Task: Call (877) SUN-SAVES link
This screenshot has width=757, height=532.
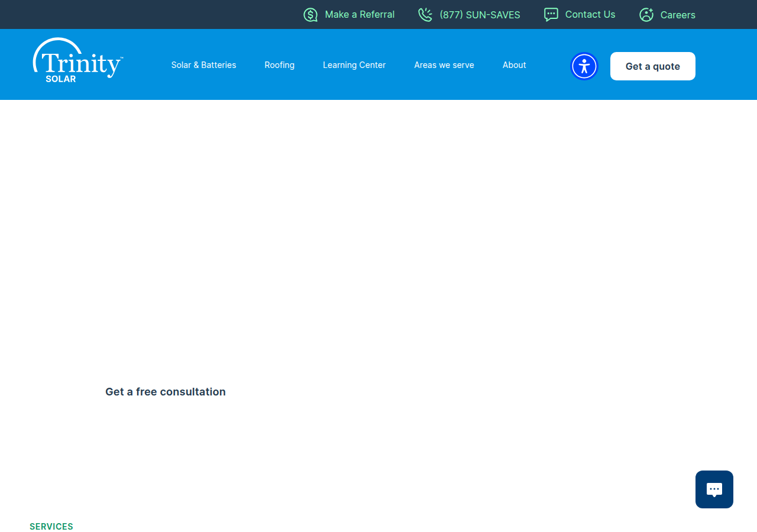Action: (x=480, y=15)
